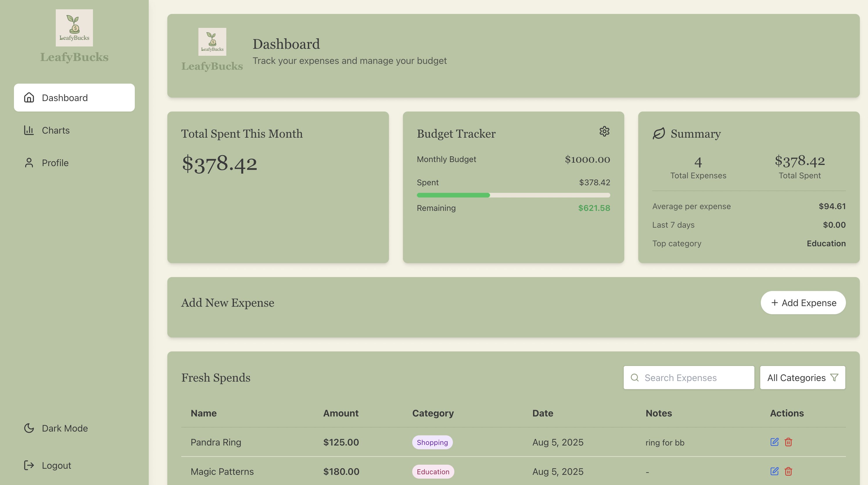Click the LeafyBucks logo image
This screenshot has width=868, height=485.
tap(74, 28)
